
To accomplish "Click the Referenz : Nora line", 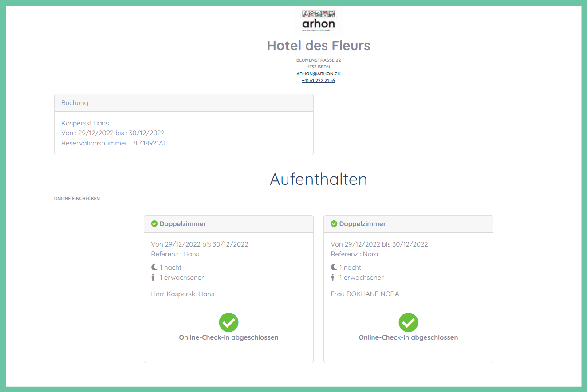I will 355,254.
